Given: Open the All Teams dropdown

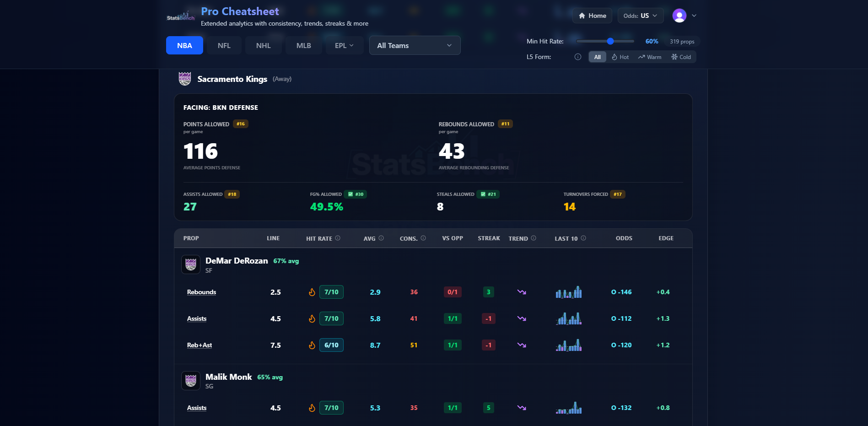Looking at the screenshot, I should [415, 45].
